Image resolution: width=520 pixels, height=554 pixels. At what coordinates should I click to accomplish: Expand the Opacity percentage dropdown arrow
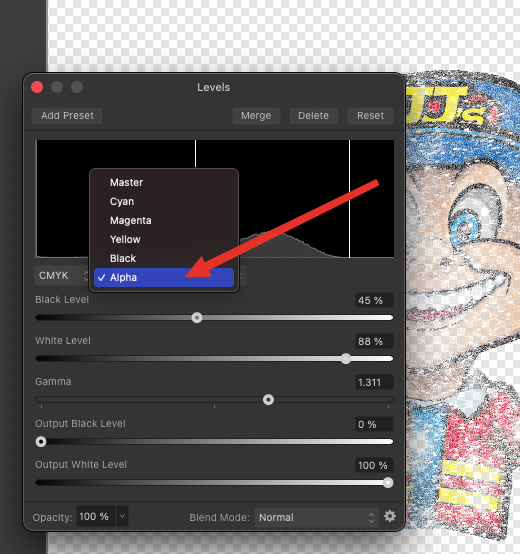[122, 517]
